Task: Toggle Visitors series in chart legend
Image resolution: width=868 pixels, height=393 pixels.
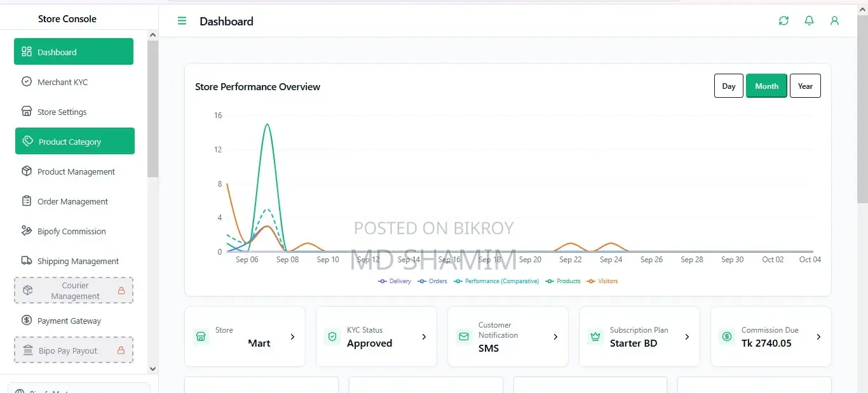Action: coord(602,281)
